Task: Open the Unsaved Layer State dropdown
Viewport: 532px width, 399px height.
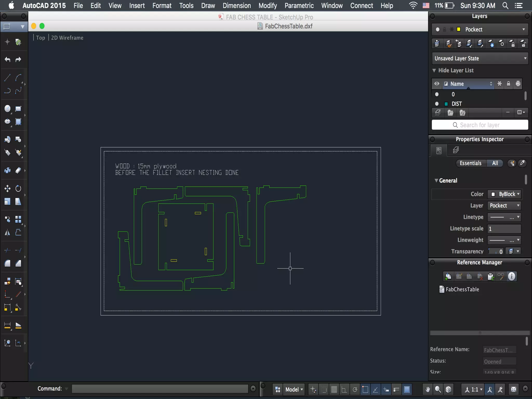Action: pos(480,58)
